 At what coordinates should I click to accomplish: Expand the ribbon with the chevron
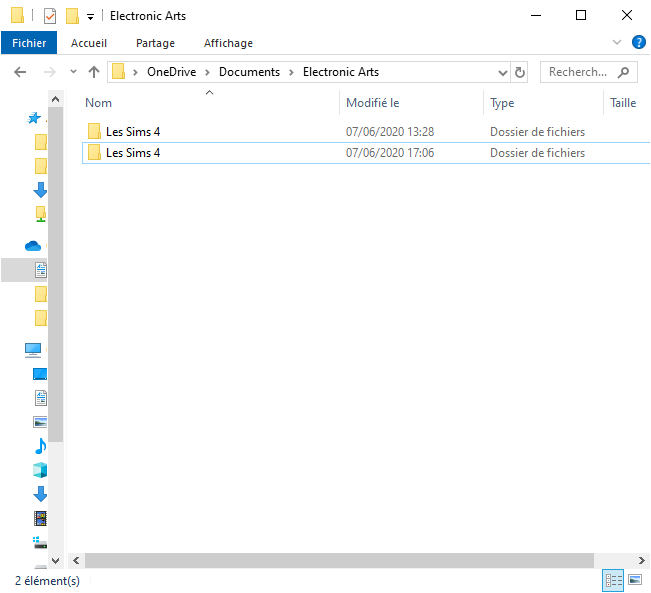[x=617, y=42]
